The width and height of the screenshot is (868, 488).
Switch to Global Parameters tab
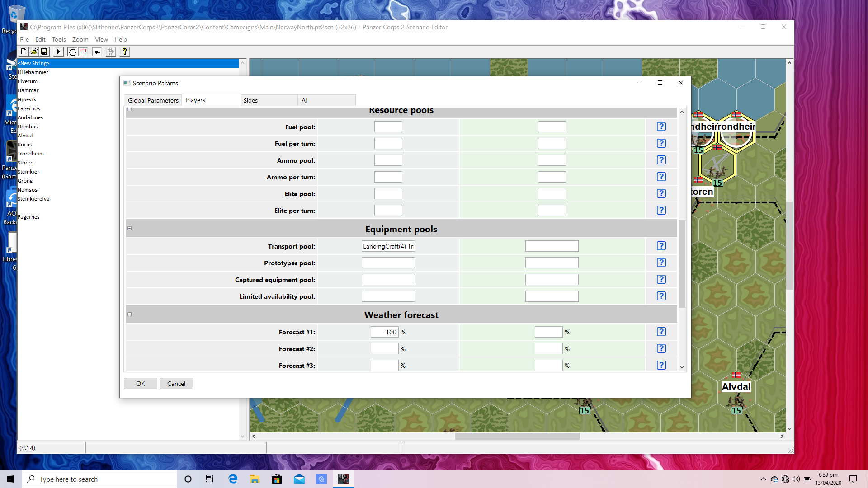(153, 100)
